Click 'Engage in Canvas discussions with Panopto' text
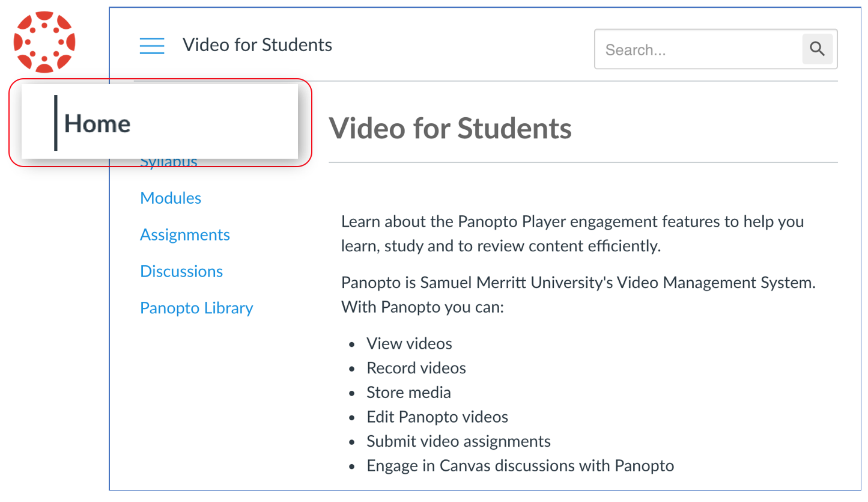This screenshot has height=502, width=868. pyautogui.click(x=520, y=466)
